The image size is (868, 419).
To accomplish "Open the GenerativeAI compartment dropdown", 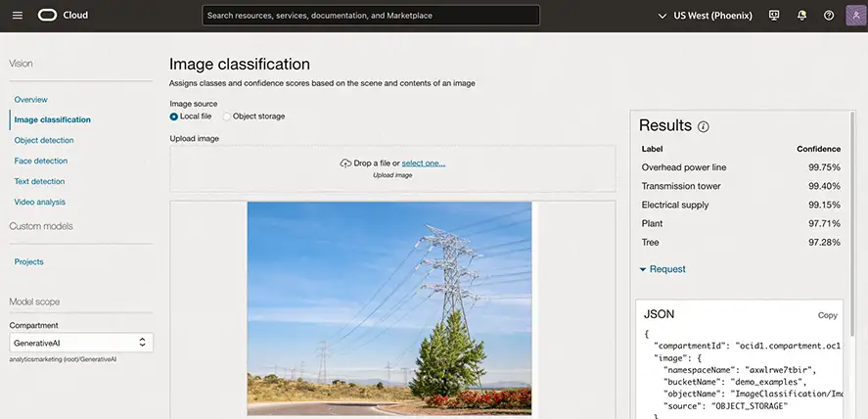I will point(81,343).
